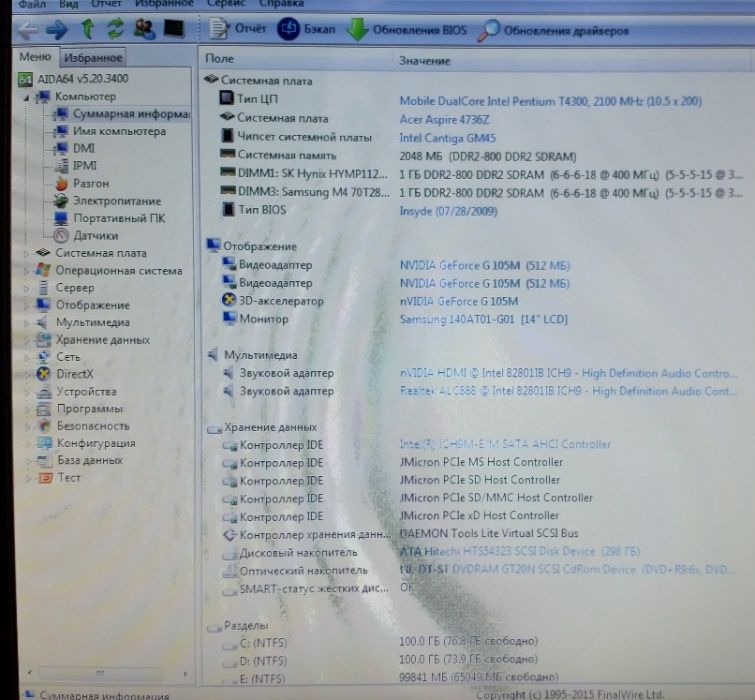Image resolution: width=755 pixels, height=700 pixels.
Task: Expand the Системная плата tree node
Action: [27, 253]
